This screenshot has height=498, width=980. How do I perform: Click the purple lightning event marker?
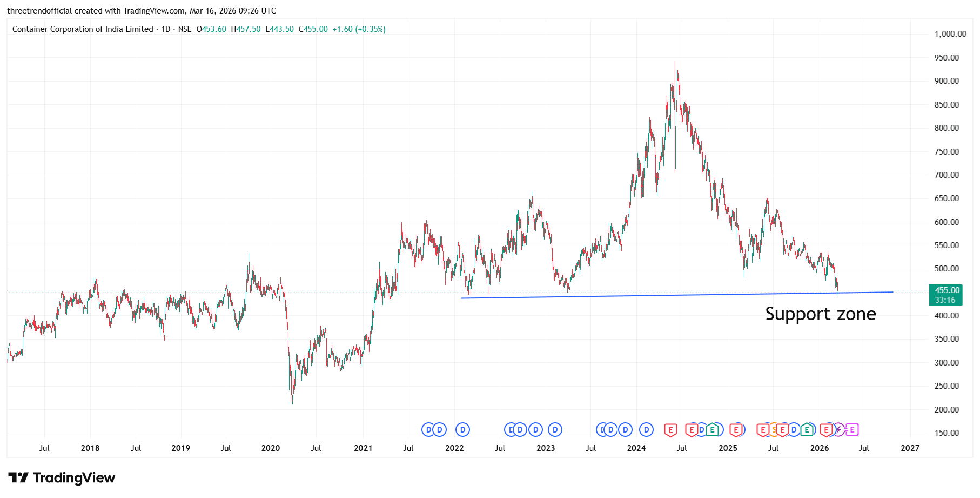coord(838,430)
